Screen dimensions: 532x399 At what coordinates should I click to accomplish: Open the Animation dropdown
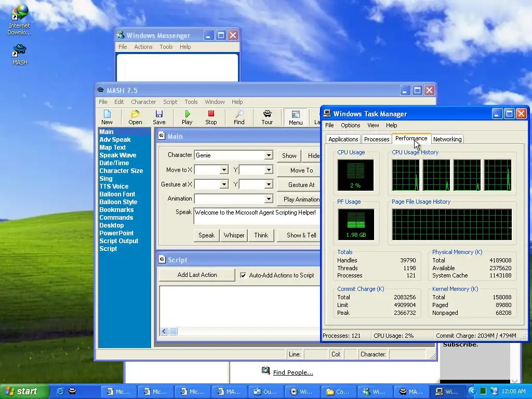click(x=269, y=198)
